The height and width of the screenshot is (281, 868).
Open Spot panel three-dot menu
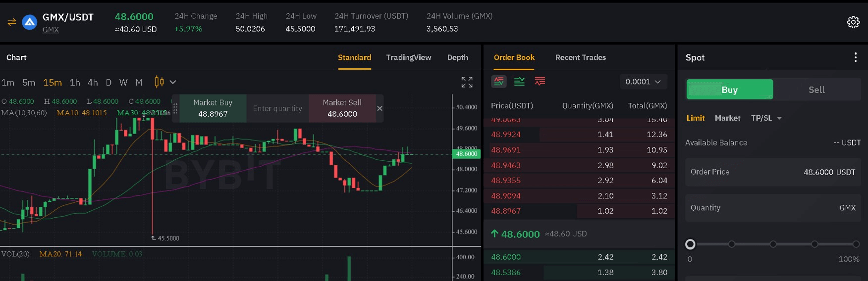point(856,57)
